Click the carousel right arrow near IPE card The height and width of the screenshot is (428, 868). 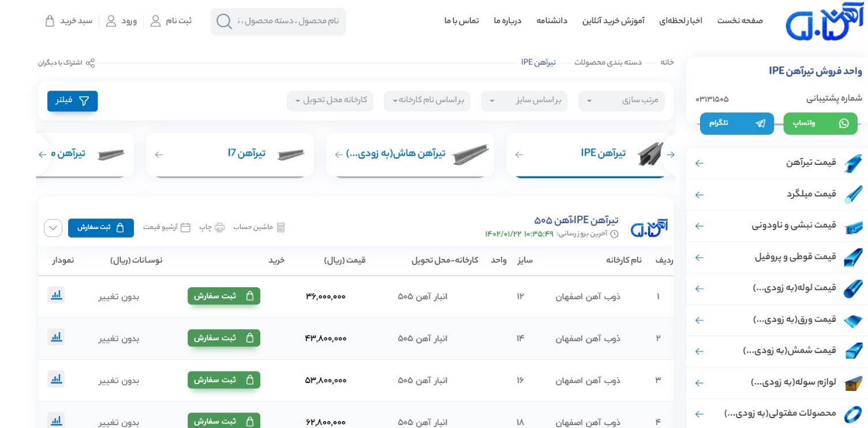671,155
